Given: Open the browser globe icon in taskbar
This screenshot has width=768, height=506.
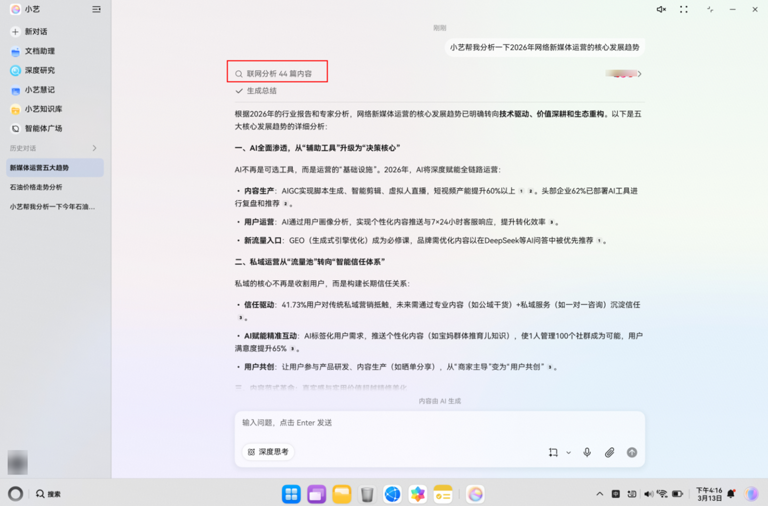Looking at the screenshot, I should (x=392, y=494).
